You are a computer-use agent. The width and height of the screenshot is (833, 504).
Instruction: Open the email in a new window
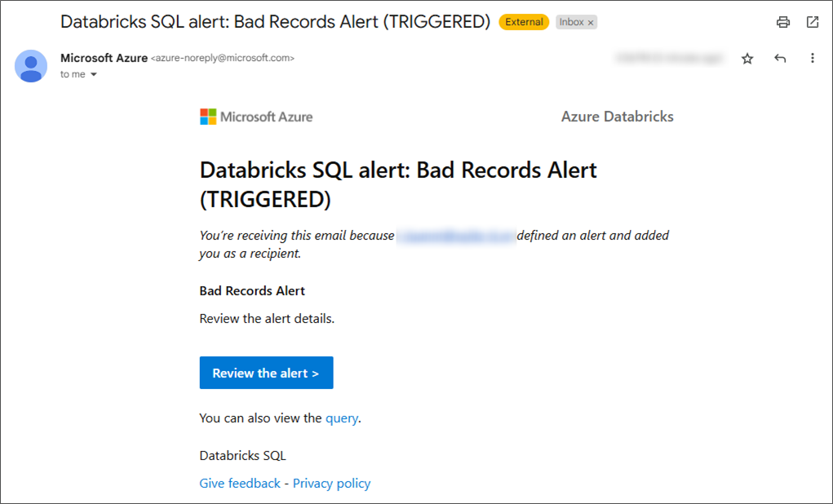[x=813, y=22]
